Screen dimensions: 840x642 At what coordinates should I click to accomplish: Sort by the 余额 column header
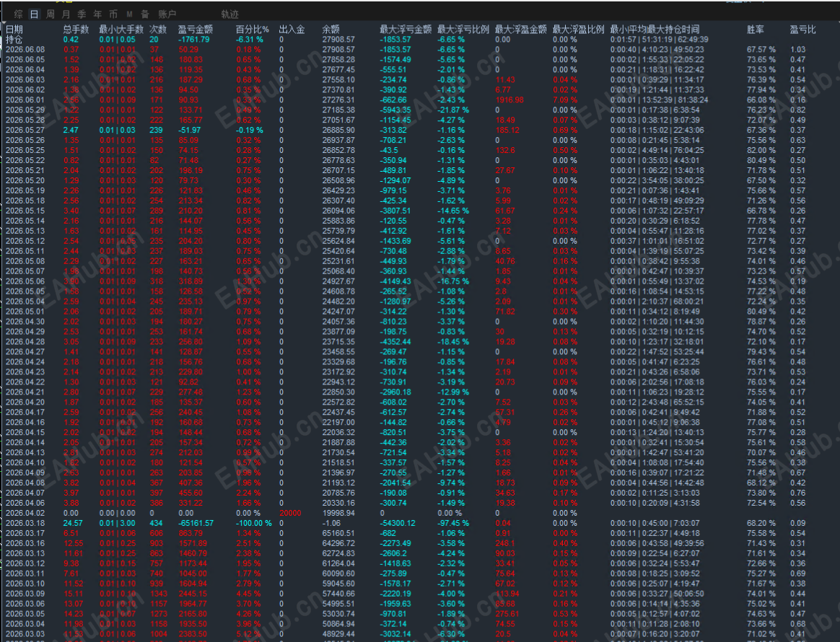pos(331,30)
